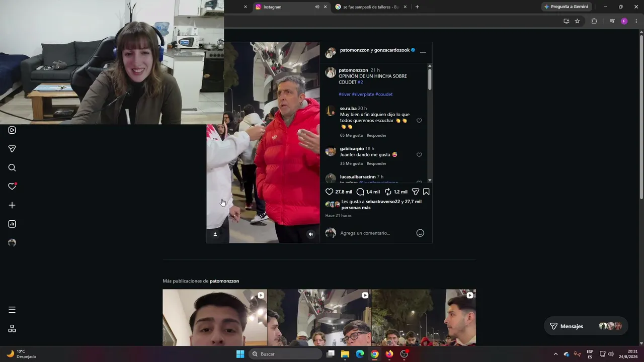This screenshot has height=362, width=644.
Task: Open the Chrome extensions puzzle icon
Action: [594, 21]
